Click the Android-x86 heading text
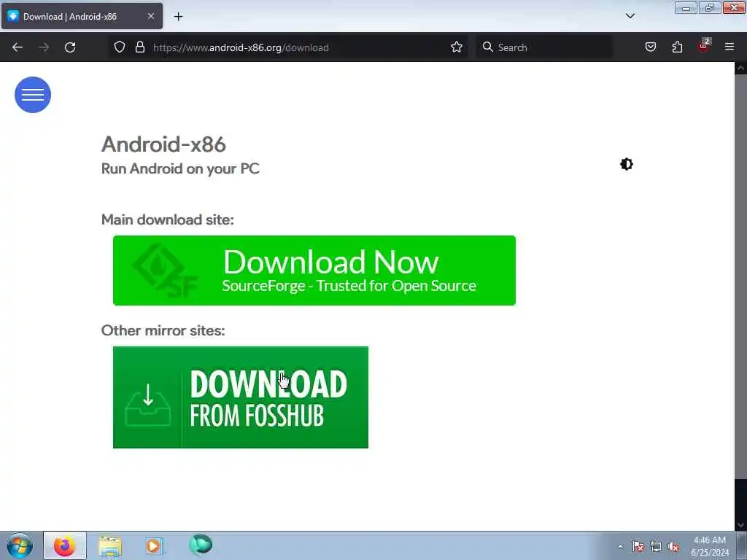 coord(163,144)
